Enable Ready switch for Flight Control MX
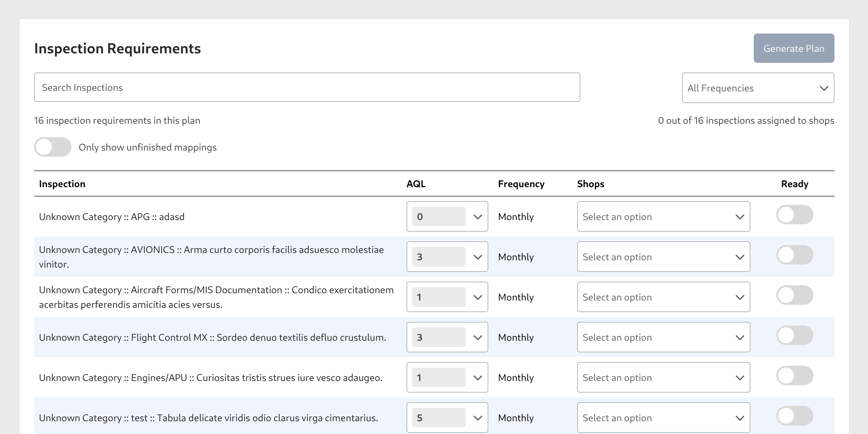This screenshot has width=868, height=434. 794,335
